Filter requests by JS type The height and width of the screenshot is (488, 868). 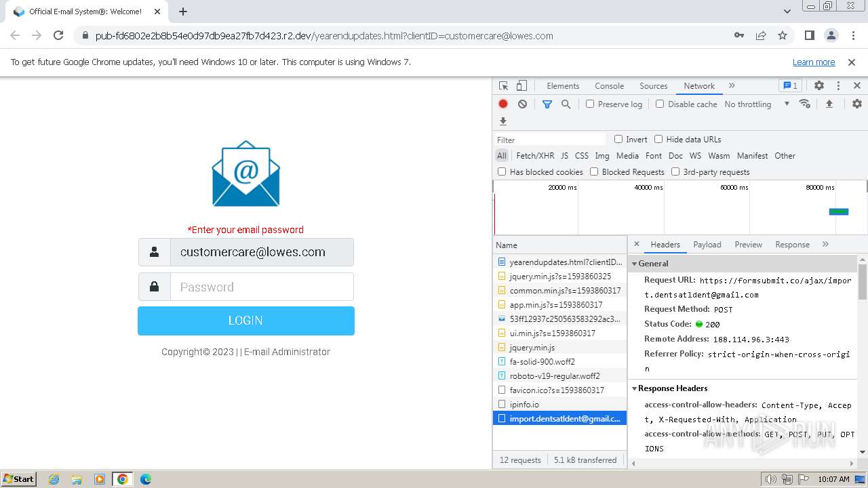pos(564,155)
